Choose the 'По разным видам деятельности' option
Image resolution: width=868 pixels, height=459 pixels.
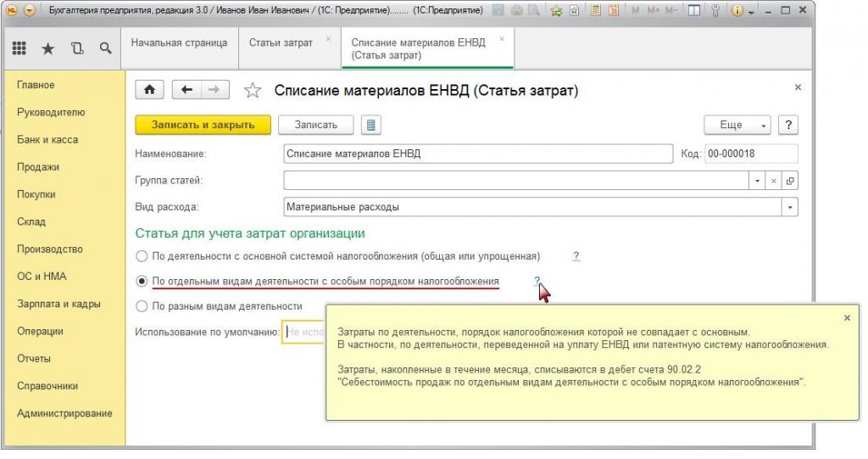(142, 306)
